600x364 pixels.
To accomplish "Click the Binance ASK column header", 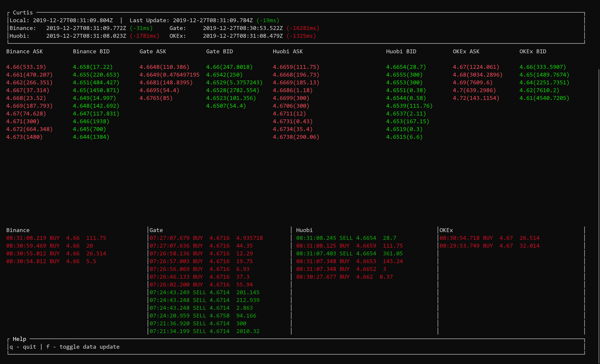I will [24, 51].
